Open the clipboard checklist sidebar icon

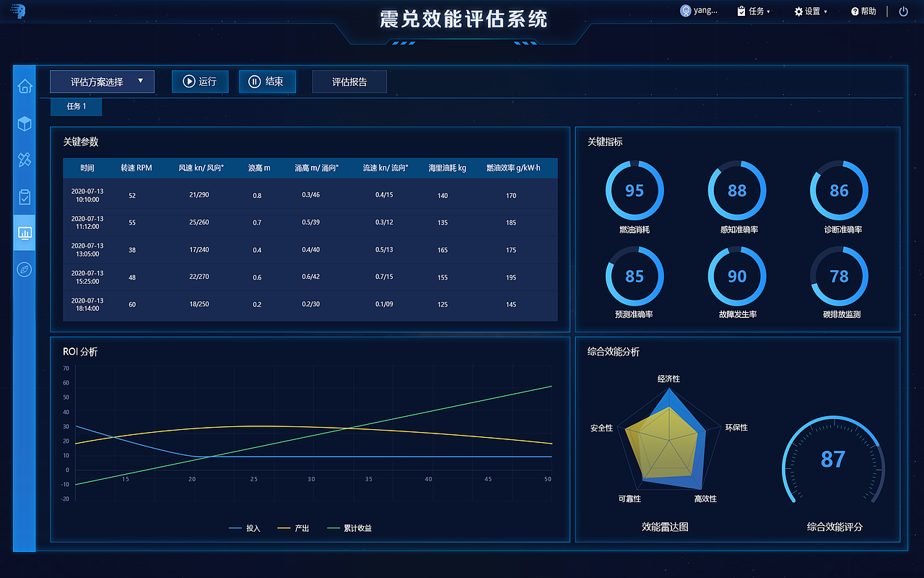[x=25, y=197]
